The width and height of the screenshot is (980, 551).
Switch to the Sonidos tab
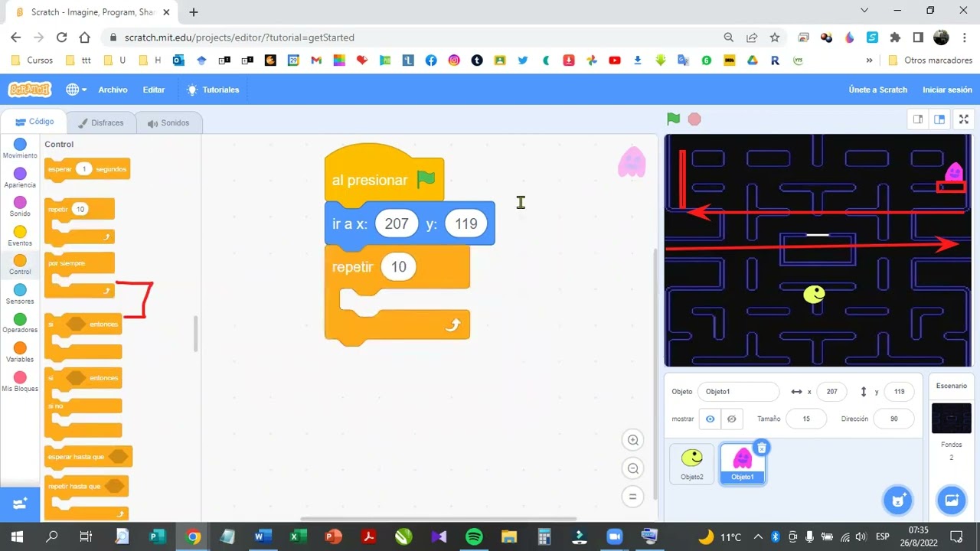click(x=168, y=122)
